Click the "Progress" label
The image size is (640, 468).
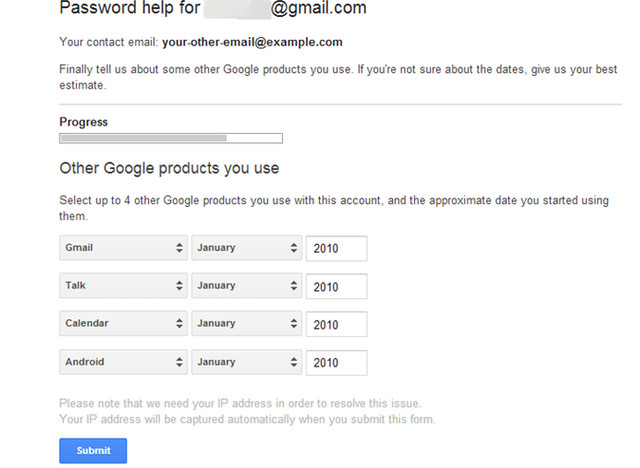pos(84,122)
